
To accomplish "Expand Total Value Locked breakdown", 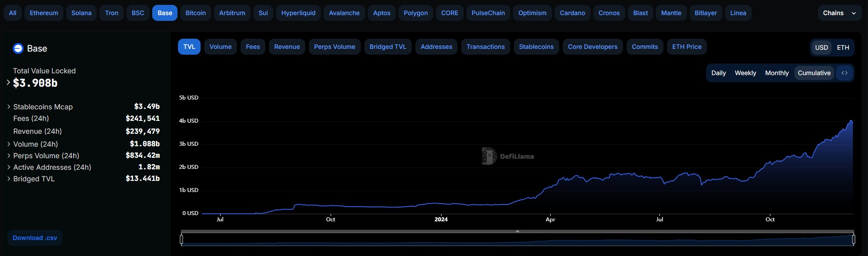I will pos(8,82).
